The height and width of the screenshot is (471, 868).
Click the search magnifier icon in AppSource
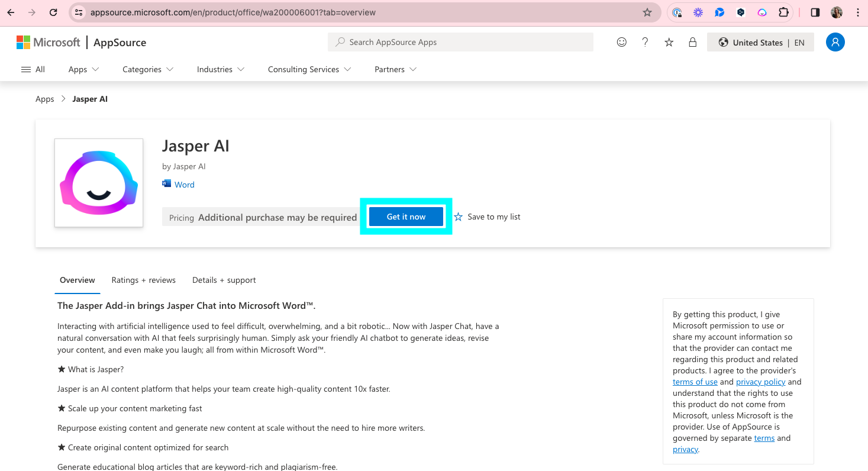(340, 42)
